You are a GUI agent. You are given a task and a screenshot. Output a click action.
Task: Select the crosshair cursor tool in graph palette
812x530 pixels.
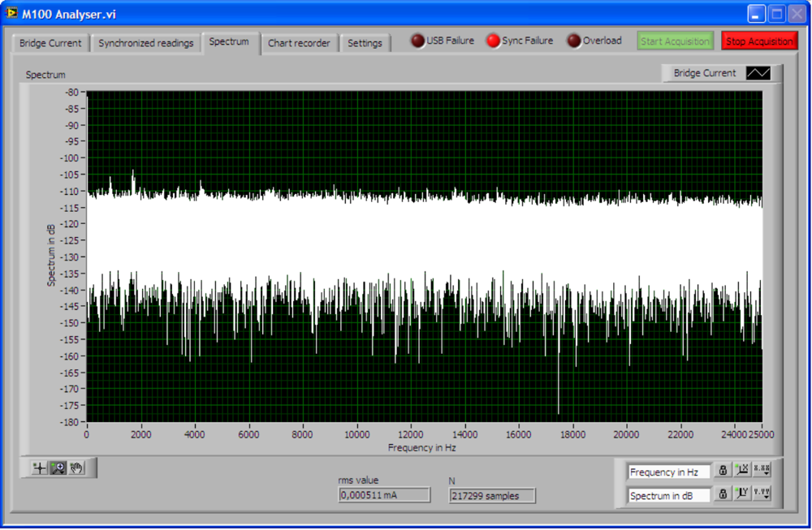(x=39, y=467)
